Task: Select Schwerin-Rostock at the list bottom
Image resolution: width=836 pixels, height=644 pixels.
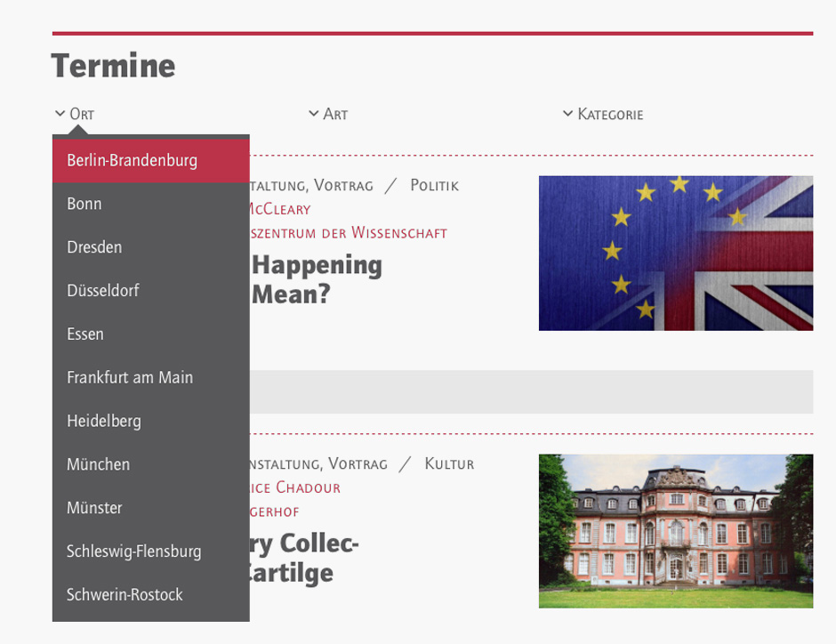Action: [x=125, y=595]
